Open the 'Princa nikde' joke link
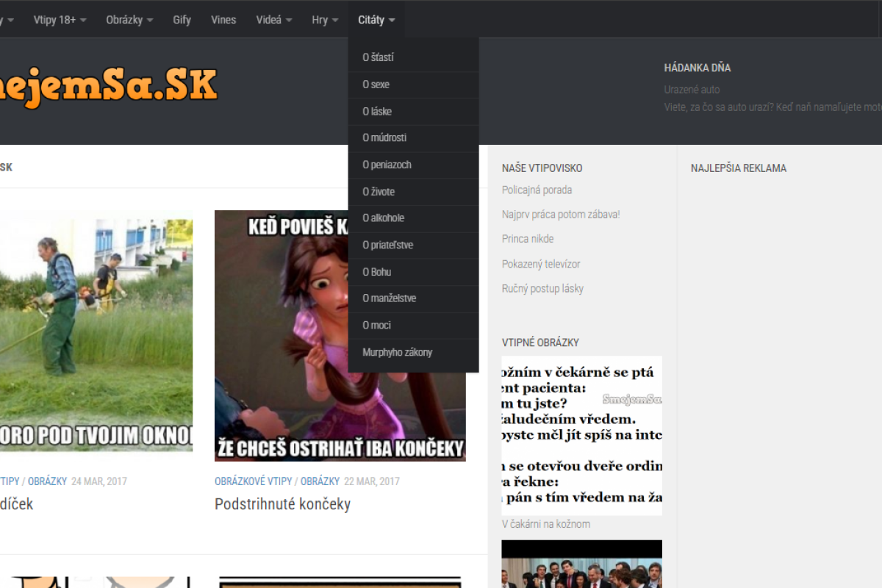 click(528, 239)
